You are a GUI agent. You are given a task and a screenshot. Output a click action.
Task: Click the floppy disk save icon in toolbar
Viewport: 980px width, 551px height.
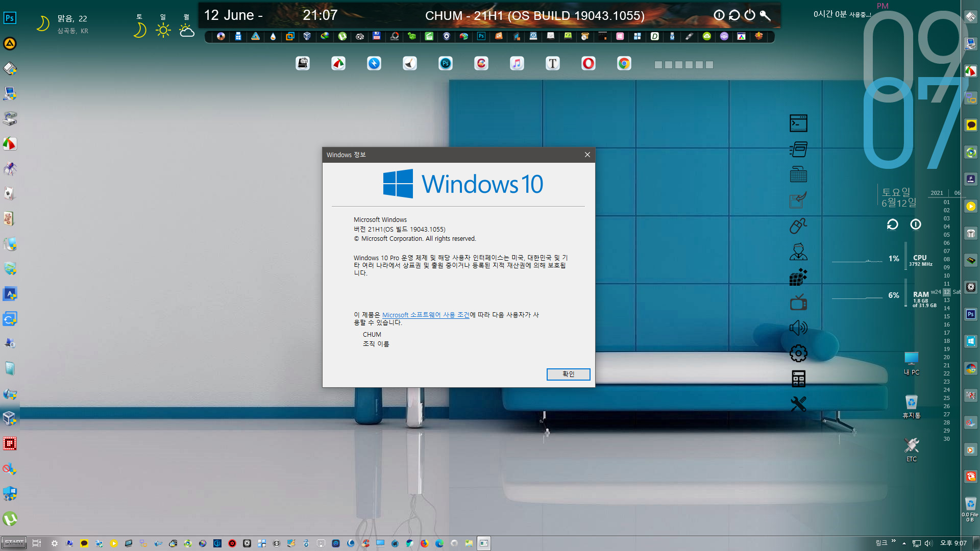[376, 36]
